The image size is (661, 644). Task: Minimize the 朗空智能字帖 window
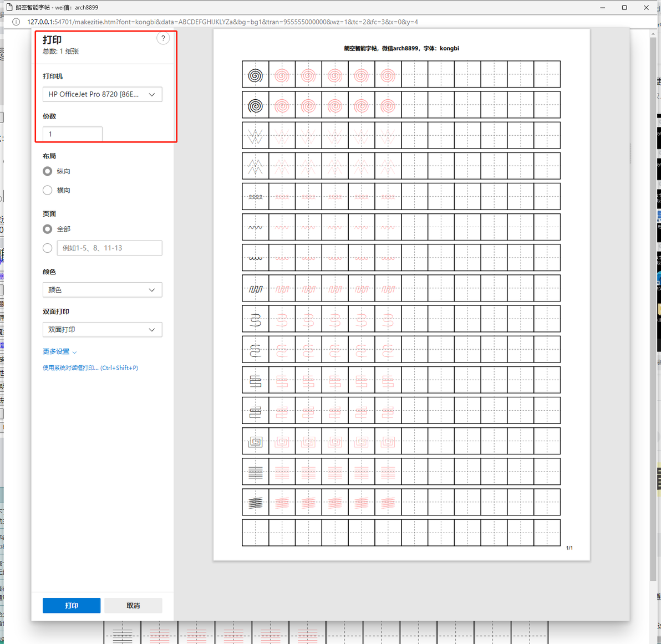point(603,8)
